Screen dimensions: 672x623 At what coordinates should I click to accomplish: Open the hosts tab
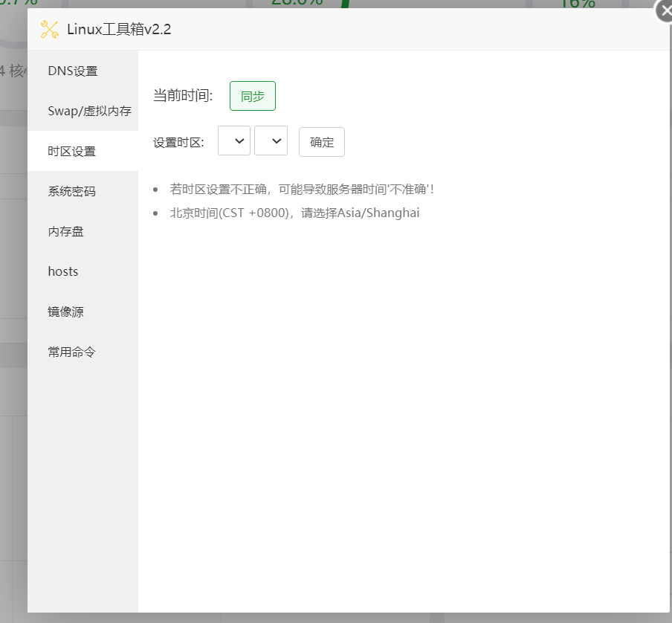click(x=83, y=271)
